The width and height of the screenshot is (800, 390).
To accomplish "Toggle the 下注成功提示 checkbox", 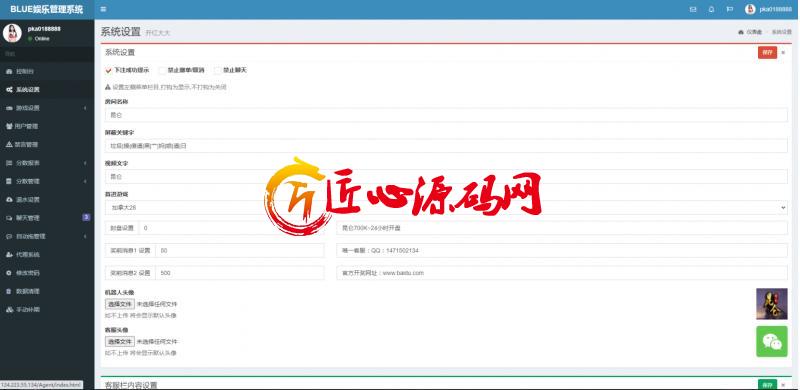I will click(109, 70).
